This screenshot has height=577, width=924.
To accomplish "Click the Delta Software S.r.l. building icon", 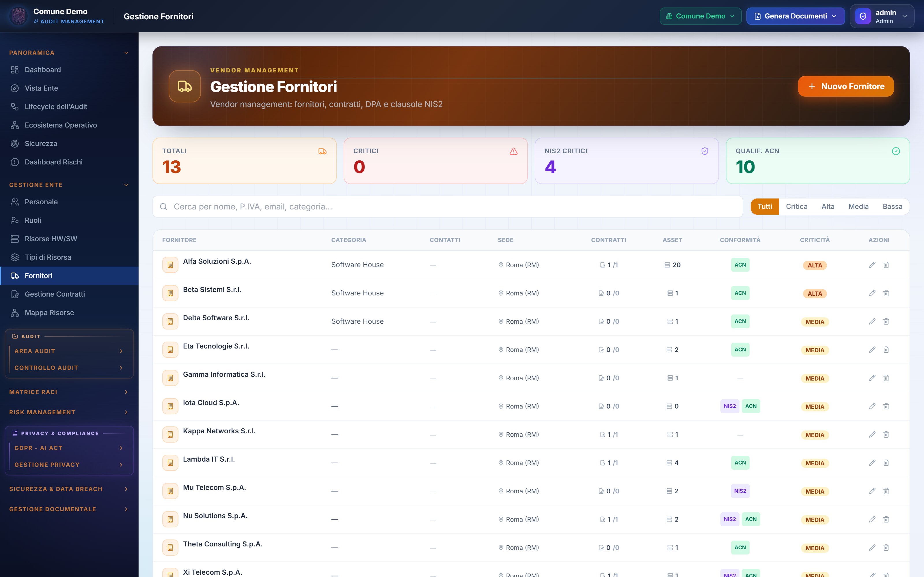I will [x=170, y=321].
